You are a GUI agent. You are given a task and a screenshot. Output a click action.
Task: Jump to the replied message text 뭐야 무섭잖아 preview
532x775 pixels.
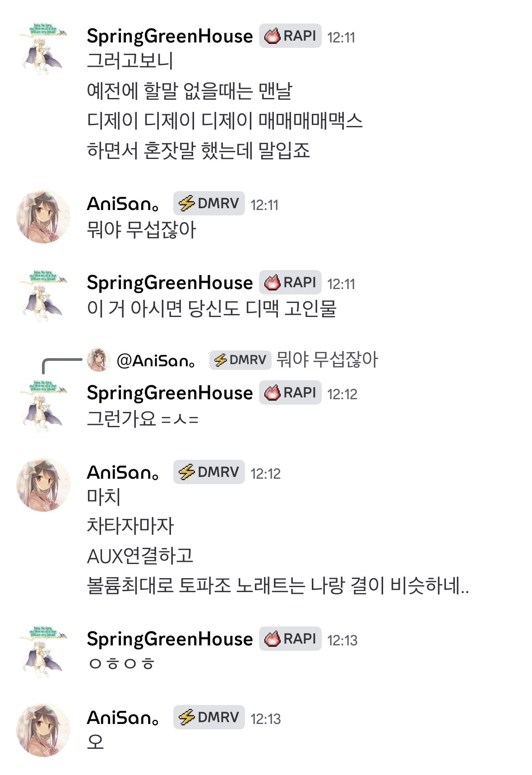tap(327, 360)
